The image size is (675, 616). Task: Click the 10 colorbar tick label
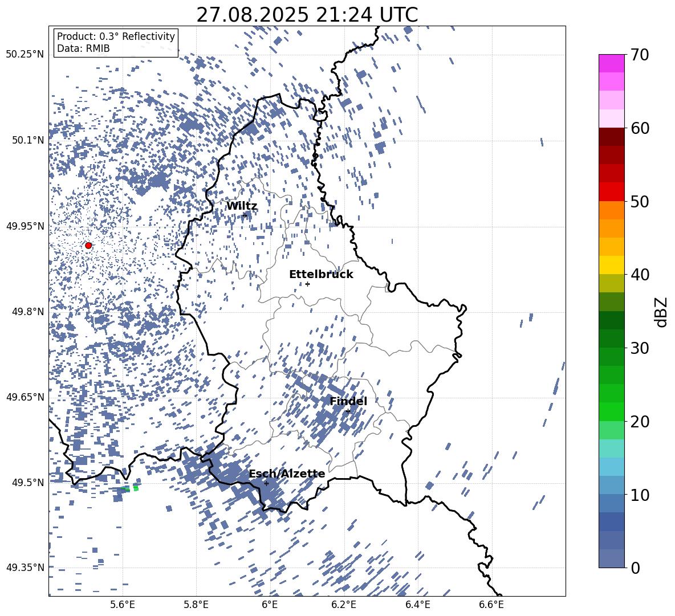point(640,495)
